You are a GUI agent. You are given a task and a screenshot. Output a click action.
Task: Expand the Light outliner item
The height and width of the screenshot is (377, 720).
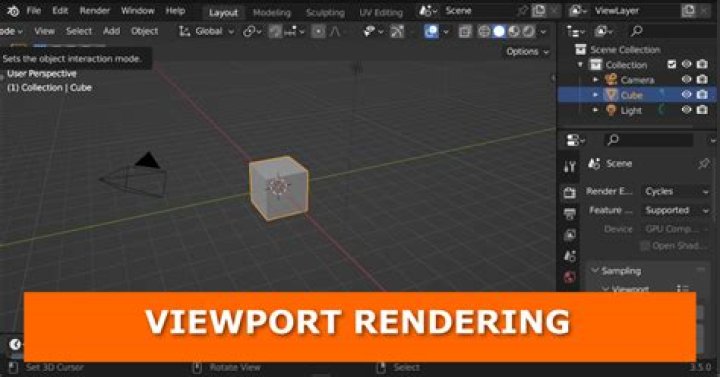tap(596, 110)
